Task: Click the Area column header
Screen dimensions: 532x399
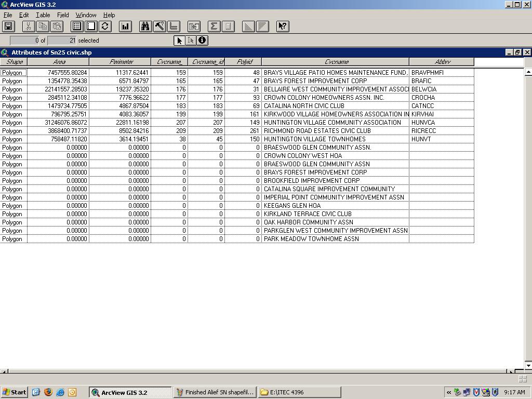Action: [59, 62]
